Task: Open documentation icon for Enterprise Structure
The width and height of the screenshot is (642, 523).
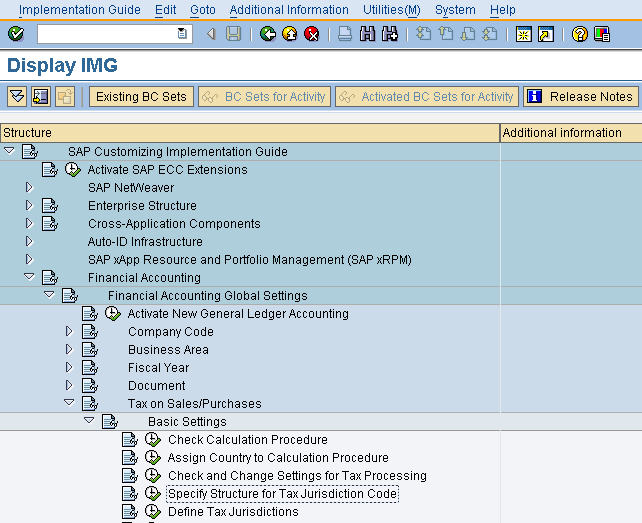Action: pos(50,206)
